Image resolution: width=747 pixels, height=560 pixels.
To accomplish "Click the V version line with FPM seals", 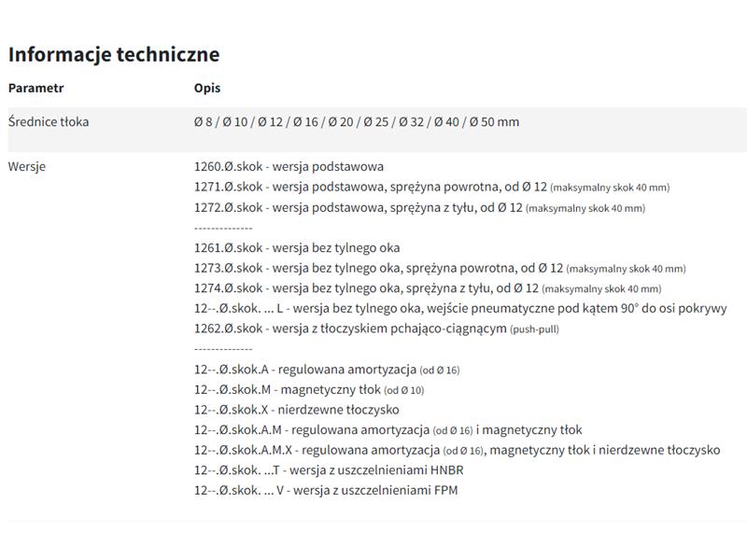I will [326, 490].
